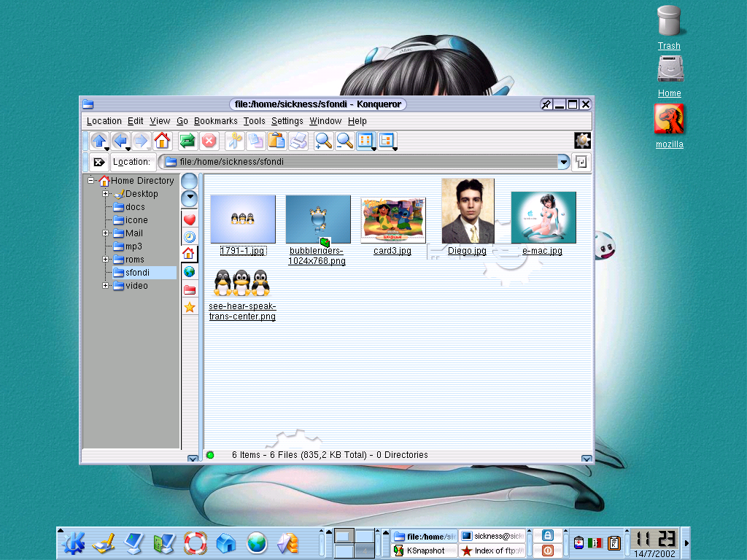Click the Home toolbar icon
The width and height of the screenshot is (747, 560).
tap(162, 141)
